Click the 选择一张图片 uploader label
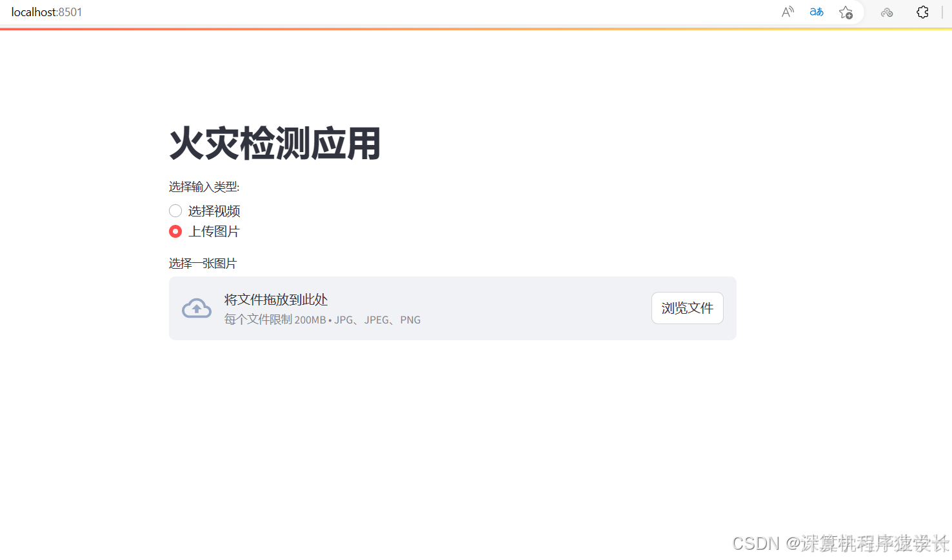 (203, 263)
